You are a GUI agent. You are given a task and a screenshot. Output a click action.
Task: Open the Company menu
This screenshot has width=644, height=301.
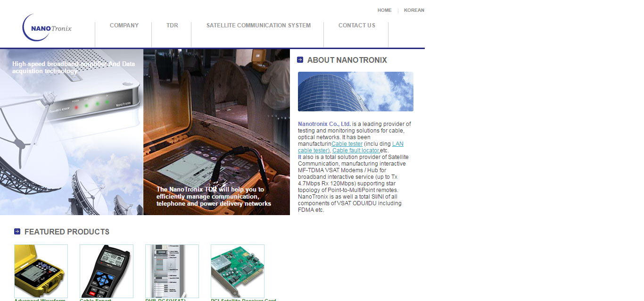[124, 25]
